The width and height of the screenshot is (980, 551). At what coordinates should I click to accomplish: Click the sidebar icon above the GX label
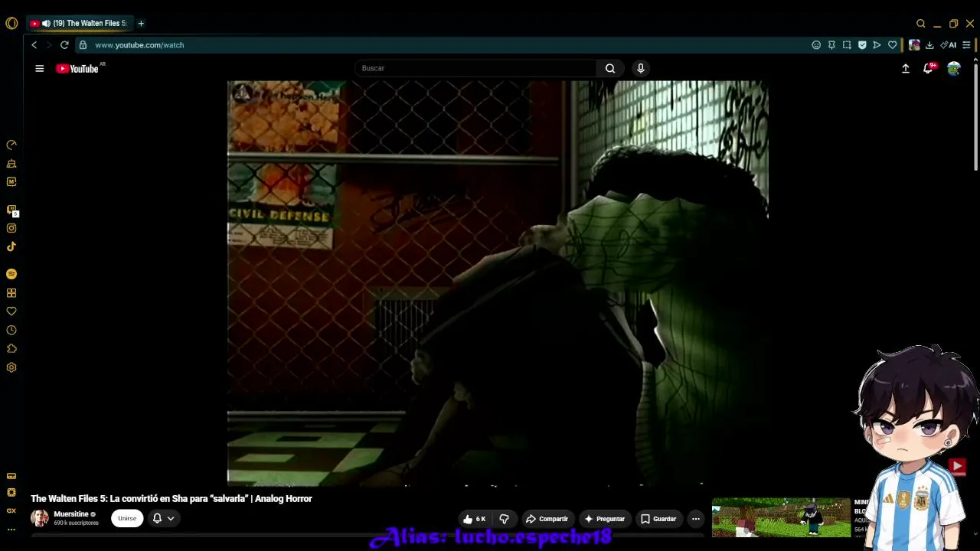[11, 493]
